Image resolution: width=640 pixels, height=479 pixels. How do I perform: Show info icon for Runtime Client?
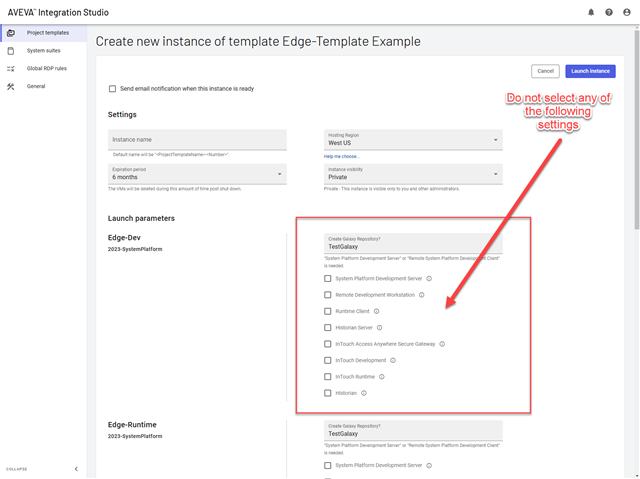[x=376, y=311]
